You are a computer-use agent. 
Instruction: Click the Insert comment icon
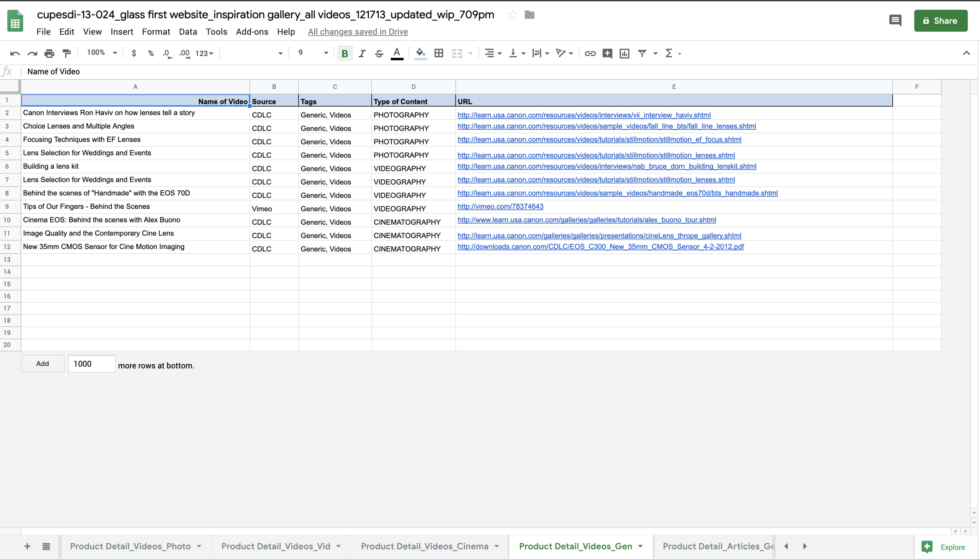coord(608,53)
